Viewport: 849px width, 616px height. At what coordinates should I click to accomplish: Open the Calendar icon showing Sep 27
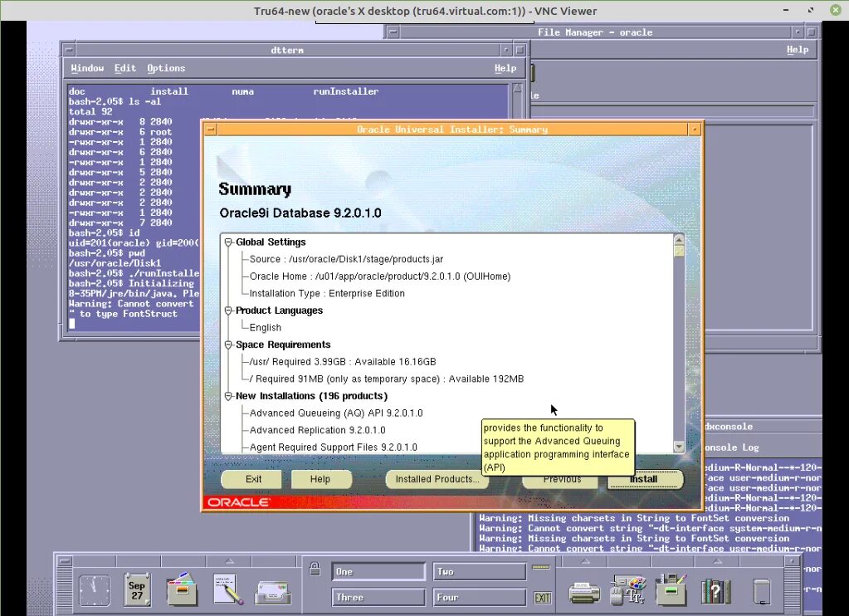(137, 589)
